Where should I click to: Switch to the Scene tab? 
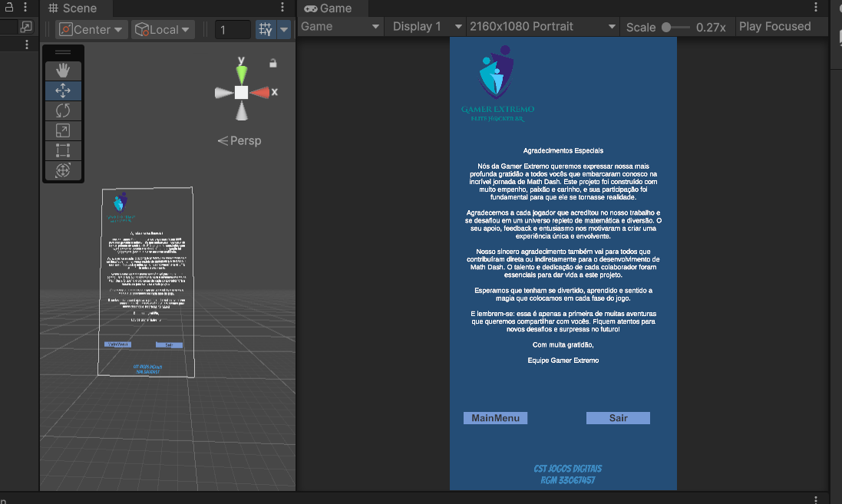pos(72,8)
